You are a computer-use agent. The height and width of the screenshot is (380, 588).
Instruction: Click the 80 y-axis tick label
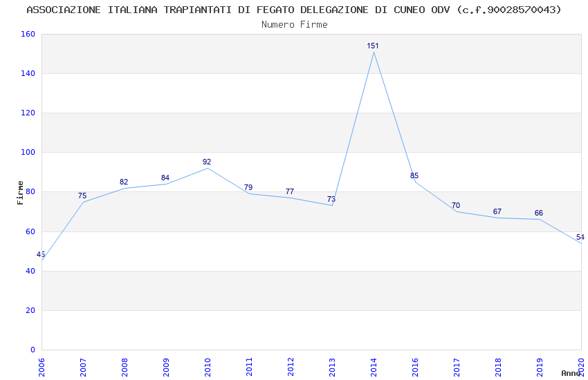click(x=30, y=191)
